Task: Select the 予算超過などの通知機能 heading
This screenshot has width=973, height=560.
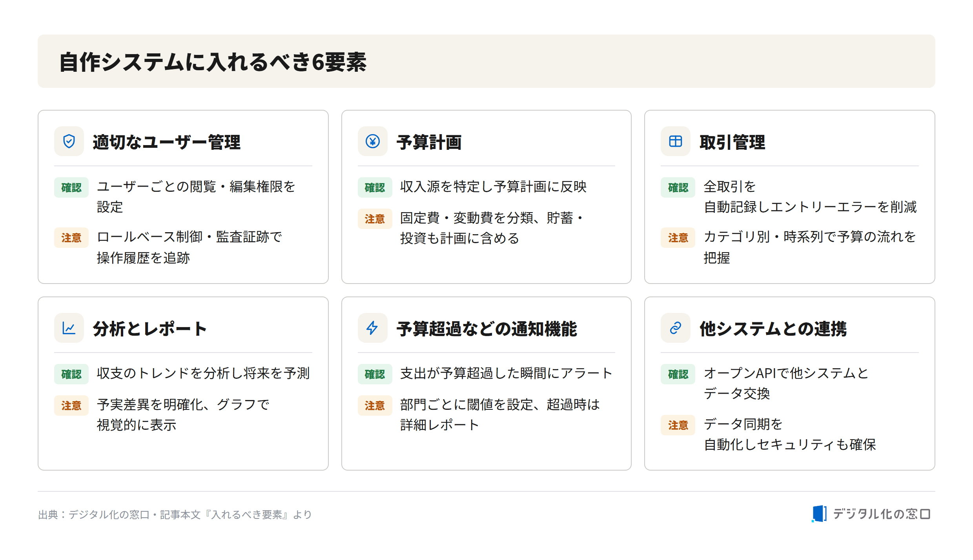Action: [486, 329]
